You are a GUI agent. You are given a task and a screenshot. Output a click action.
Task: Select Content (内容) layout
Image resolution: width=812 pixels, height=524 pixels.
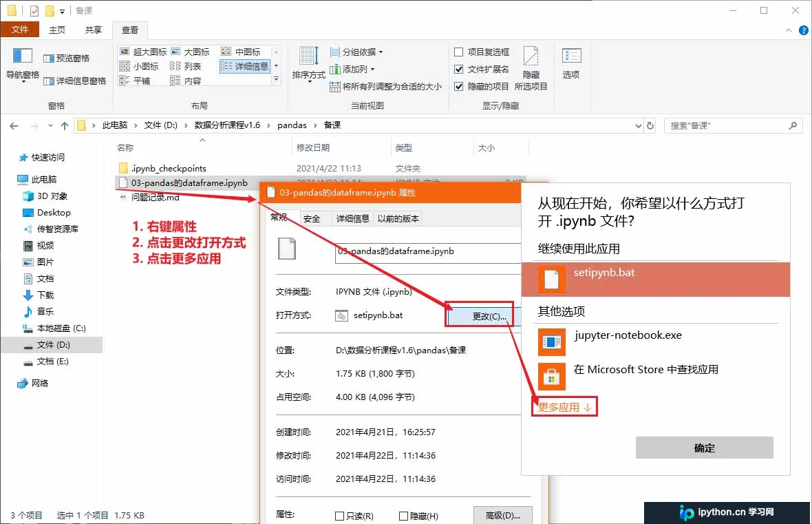click(x=186, y=81)
